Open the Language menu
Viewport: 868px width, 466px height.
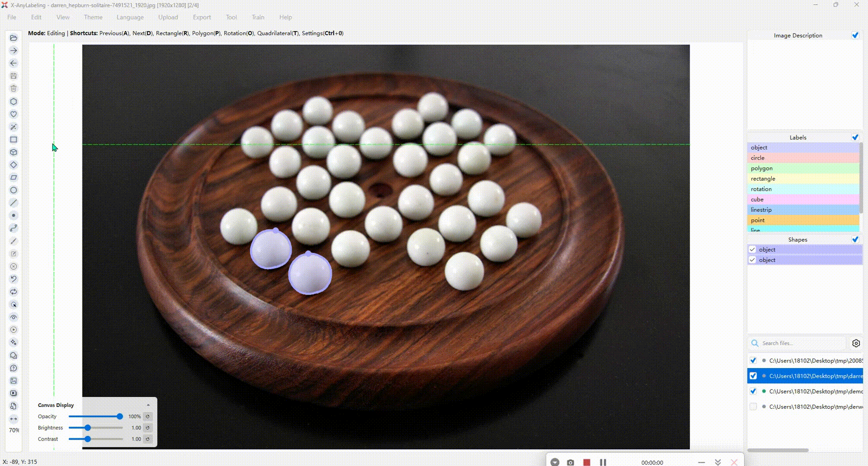point(130,17)
